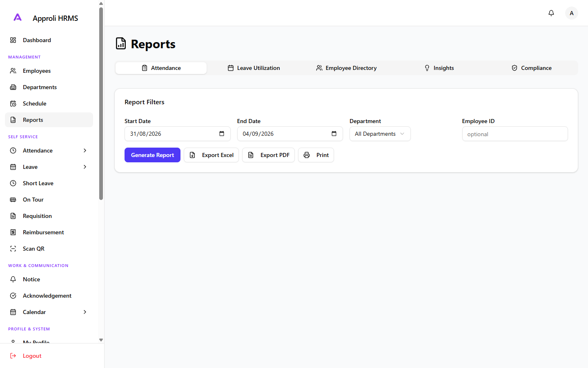
Task: Click the Logout link text
Action: point(32,356)
